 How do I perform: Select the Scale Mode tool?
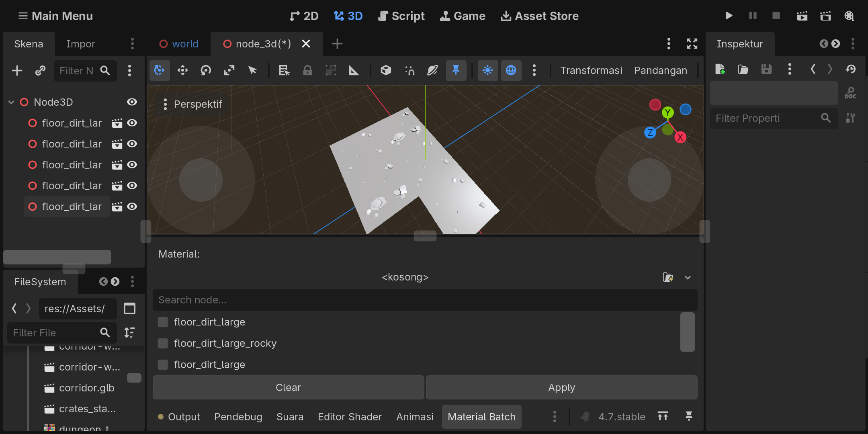[x=229, y=70]
